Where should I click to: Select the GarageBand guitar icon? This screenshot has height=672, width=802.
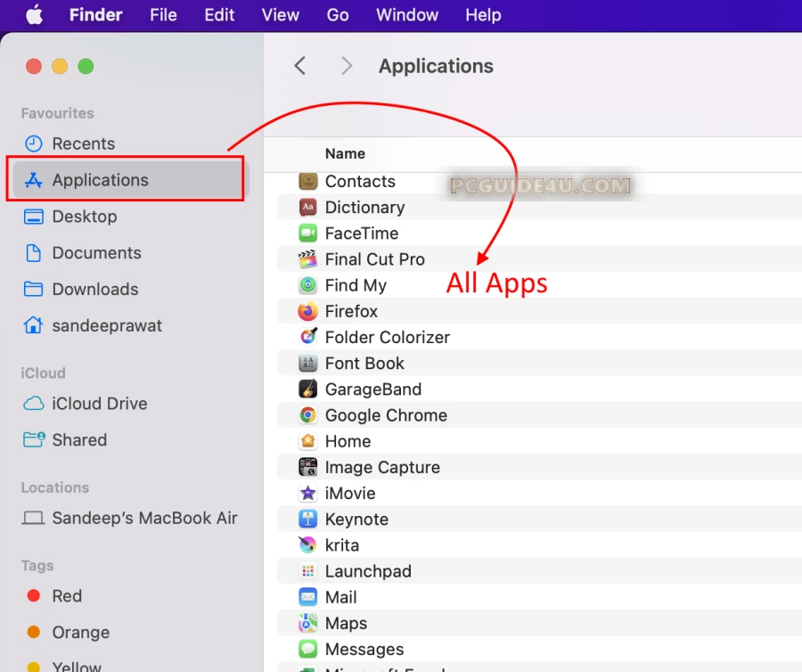click(x=308, y=389)
